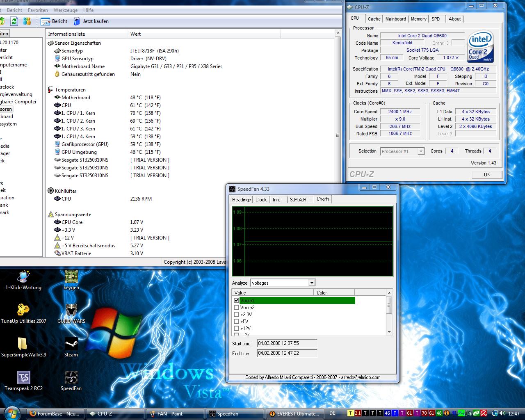Launch the SpeedFan desktop icon
525x420 pixels.
pyautogui.click(x=71, y=381)
